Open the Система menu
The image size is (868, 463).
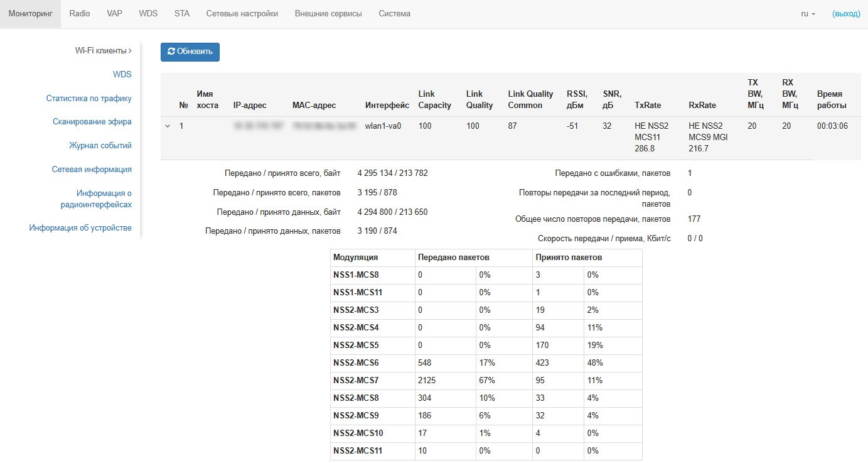coord(394,14)
